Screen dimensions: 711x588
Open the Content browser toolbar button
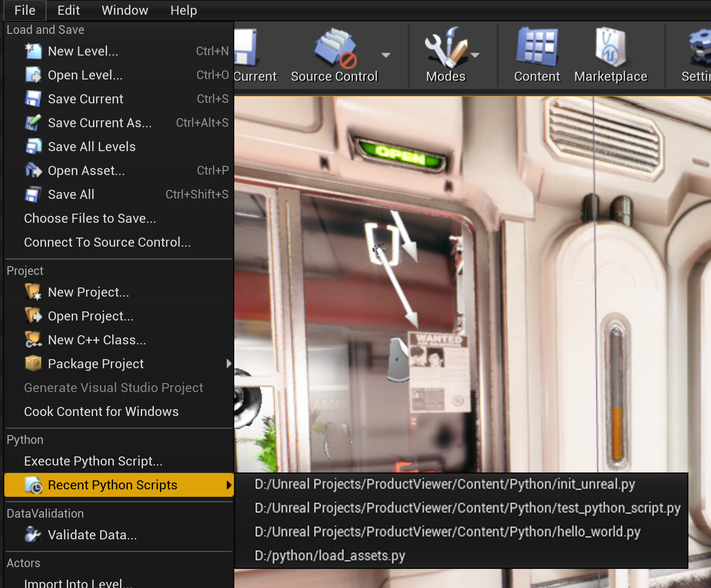coord(537,56)
